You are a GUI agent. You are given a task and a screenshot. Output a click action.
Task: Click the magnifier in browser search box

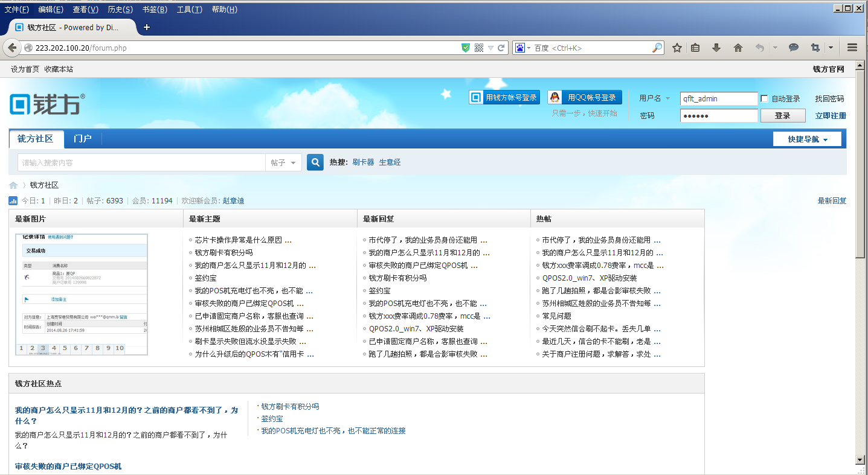coord(657,48)
